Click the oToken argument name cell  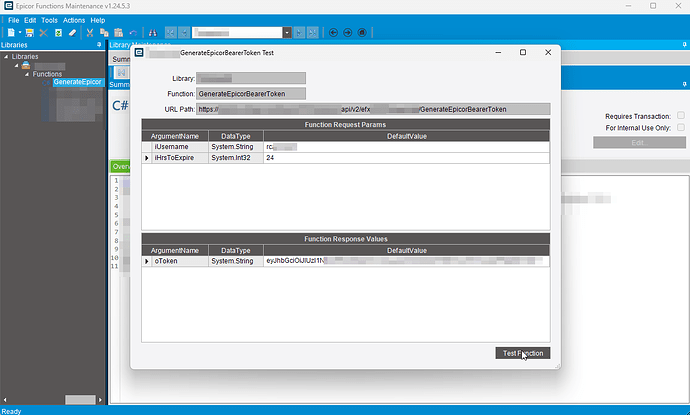[180, 261]
